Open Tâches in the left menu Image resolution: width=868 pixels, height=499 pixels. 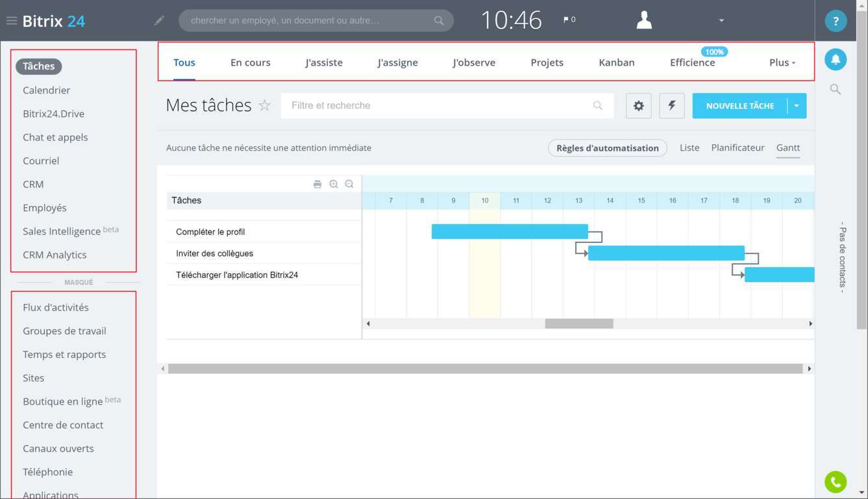39,66
